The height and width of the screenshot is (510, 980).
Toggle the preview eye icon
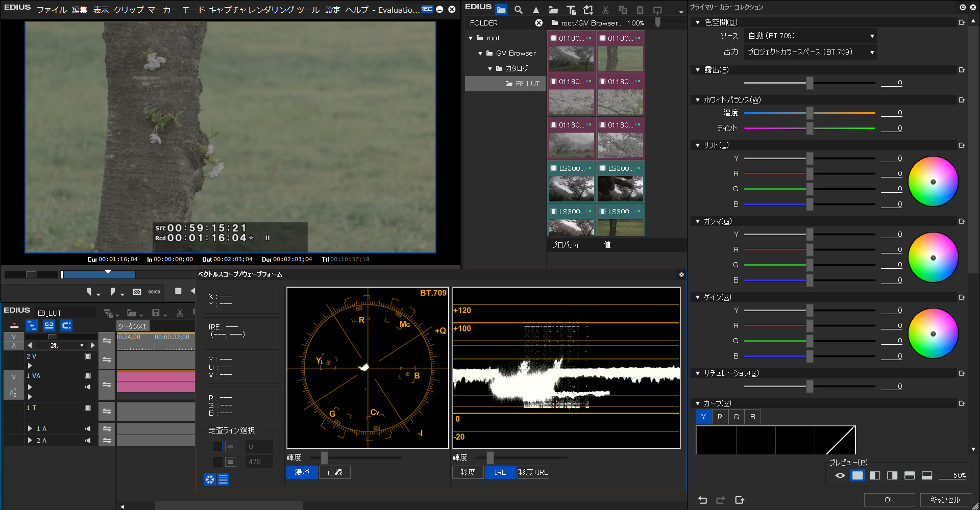(x=840, y=475)
